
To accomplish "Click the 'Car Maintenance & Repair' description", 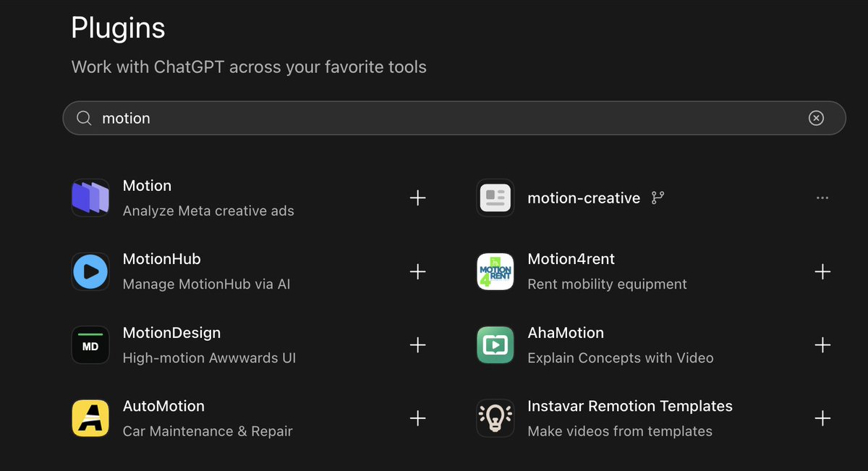I will point(208,431).
